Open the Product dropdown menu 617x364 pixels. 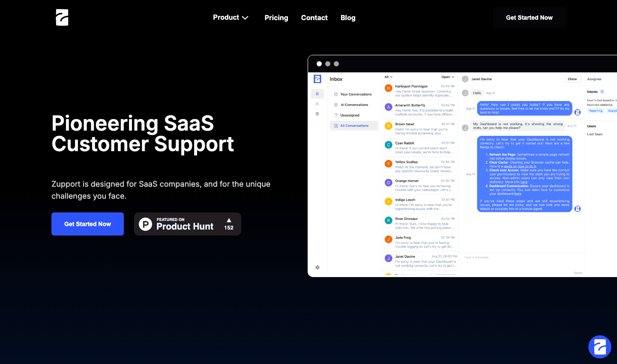coord(231,18)
